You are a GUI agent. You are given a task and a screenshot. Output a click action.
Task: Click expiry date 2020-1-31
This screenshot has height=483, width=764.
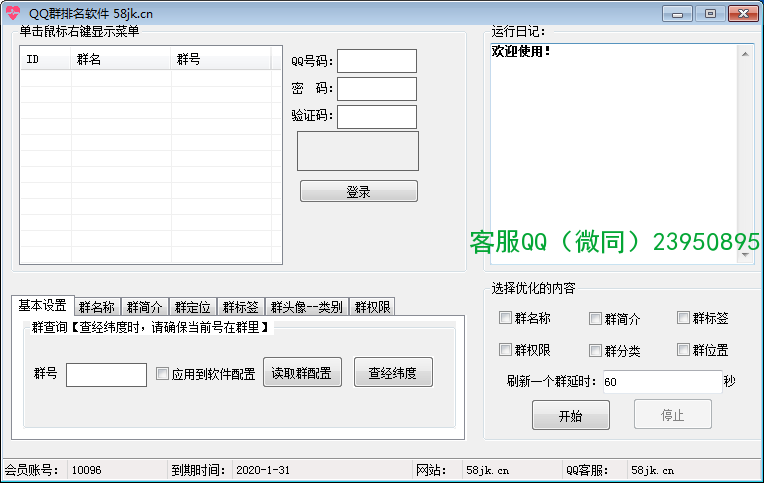tap(263, 470)
